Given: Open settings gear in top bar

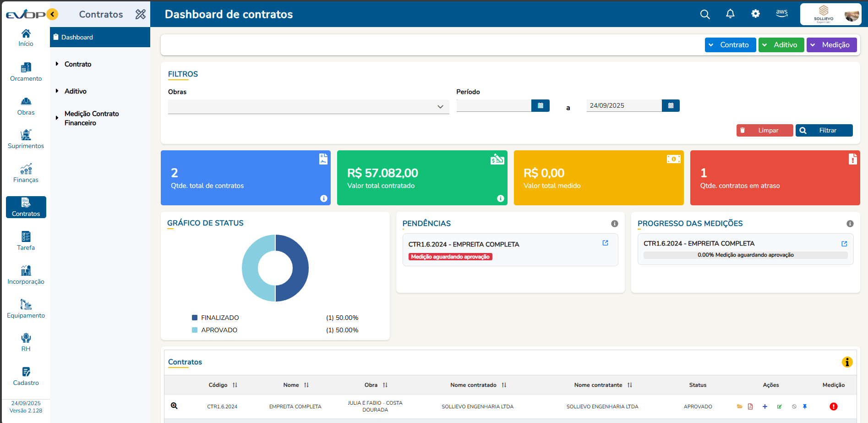Looking at the screenshot, I should pyautogui.click(x=755, y=14).
